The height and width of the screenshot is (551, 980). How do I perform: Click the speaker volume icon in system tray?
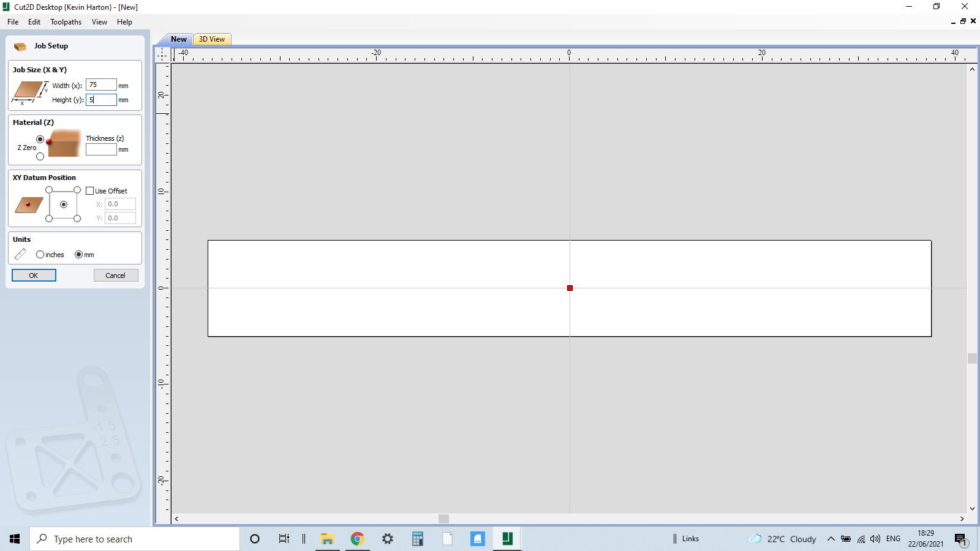875,539
